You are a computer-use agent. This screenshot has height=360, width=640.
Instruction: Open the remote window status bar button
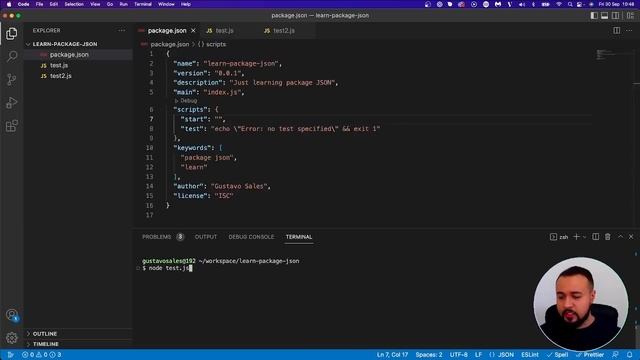(10, 355)
